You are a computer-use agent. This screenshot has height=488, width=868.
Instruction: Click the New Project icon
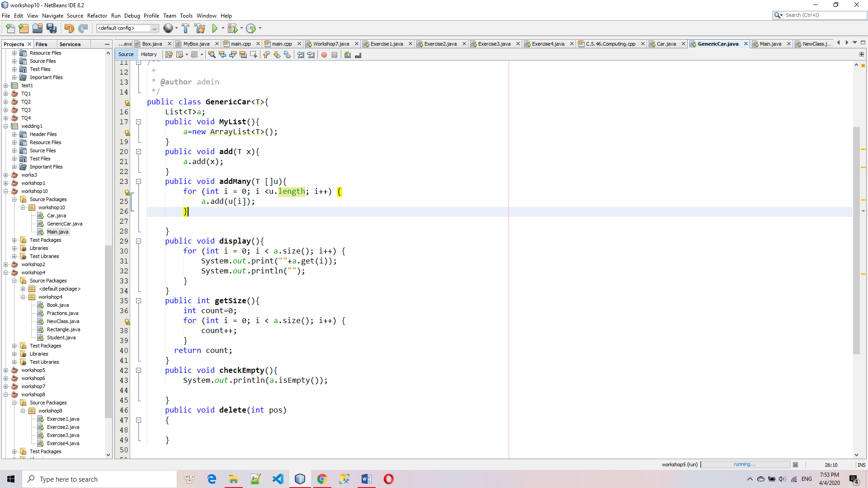tap(24, 28)
